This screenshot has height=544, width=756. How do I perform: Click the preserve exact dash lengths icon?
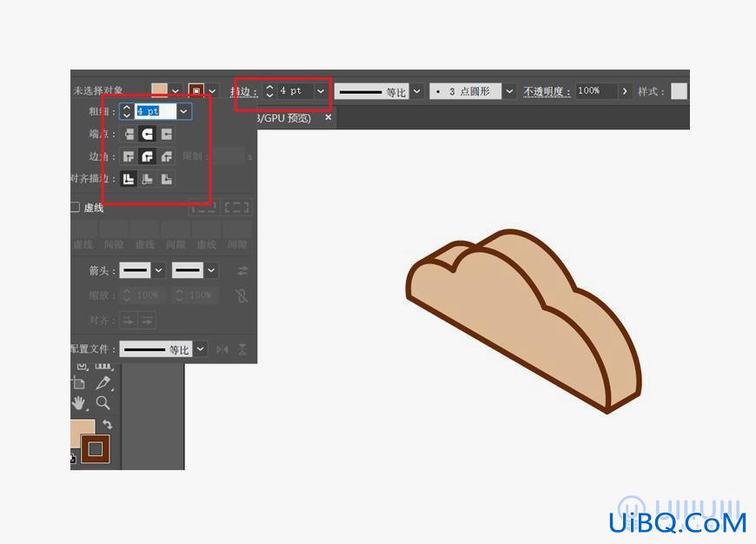point(204,208)
